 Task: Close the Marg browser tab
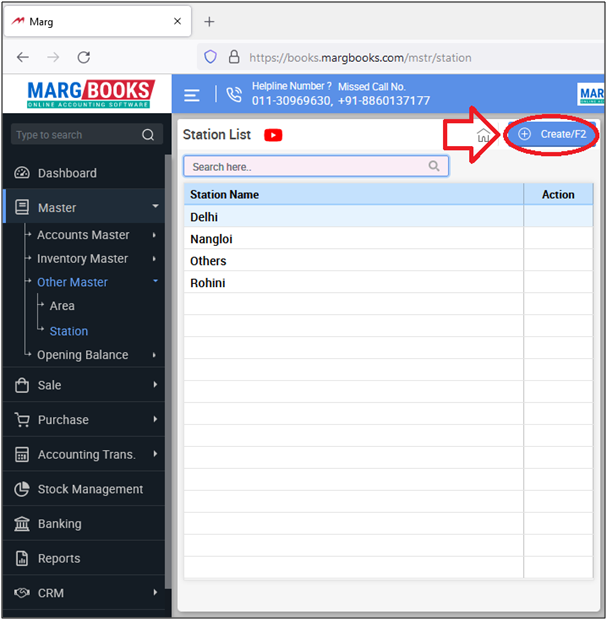[177, 21]
